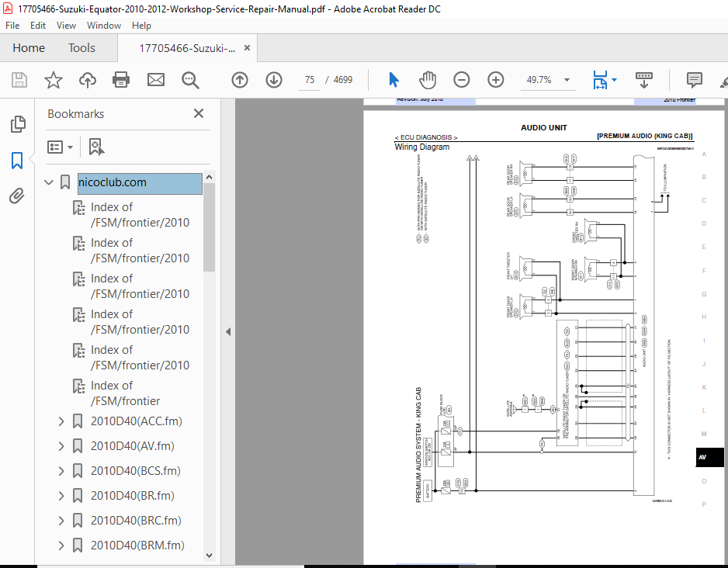The height and width of the screenshot is (568, 728).
Task: Open attachments paperclip panel
Action: click(17, 196)
